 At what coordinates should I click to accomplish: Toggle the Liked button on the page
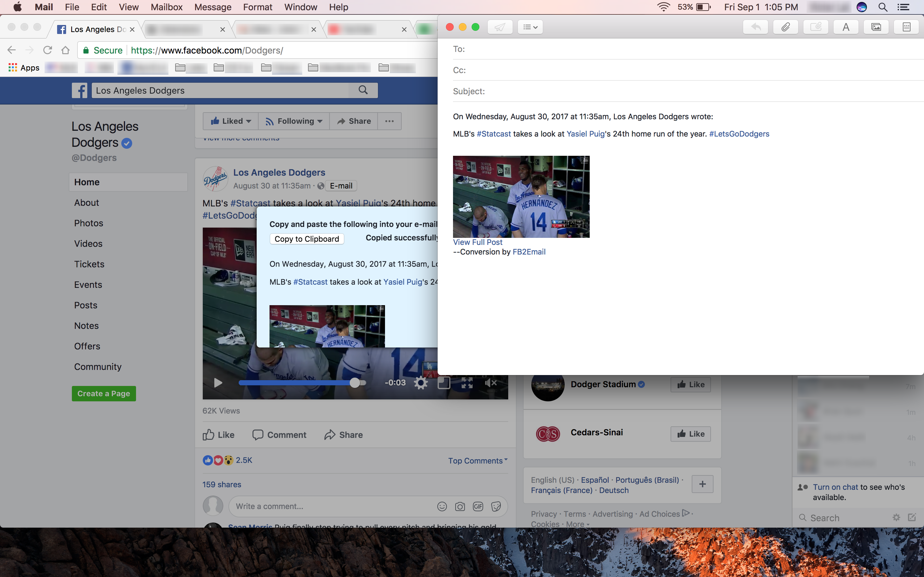pos(231,121)
